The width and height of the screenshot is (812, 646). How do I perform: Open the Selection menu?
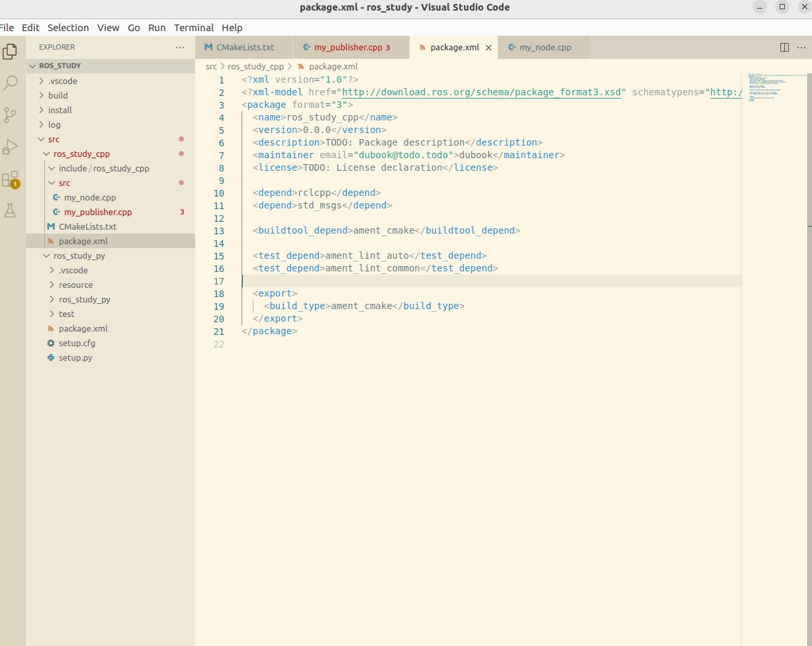(x=68, y=28)
